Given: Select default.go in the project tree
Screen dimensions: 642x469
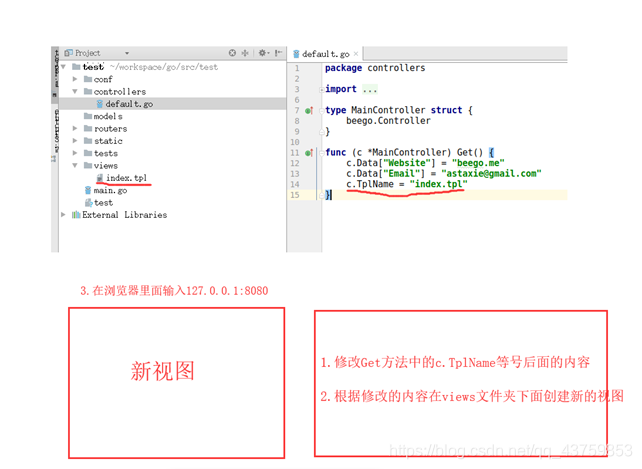Looking at the screenshot, I should [x=173, y=104].
